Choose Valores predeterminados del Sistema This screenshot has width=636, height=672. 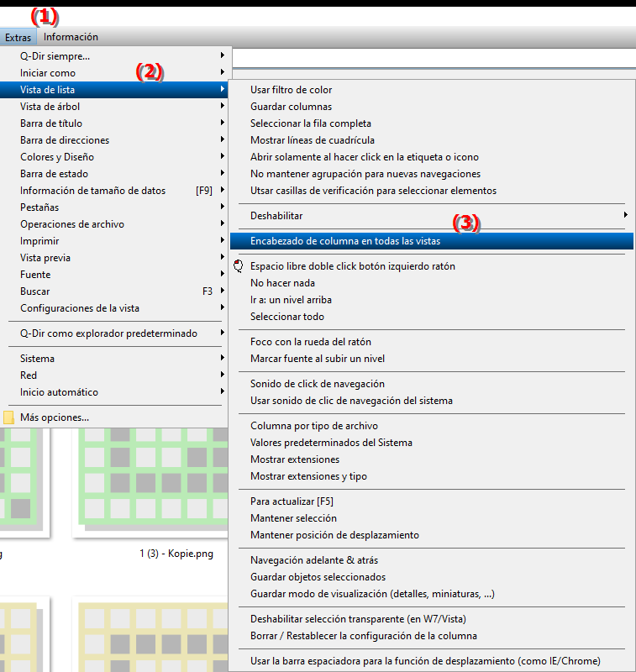[432, 443]
